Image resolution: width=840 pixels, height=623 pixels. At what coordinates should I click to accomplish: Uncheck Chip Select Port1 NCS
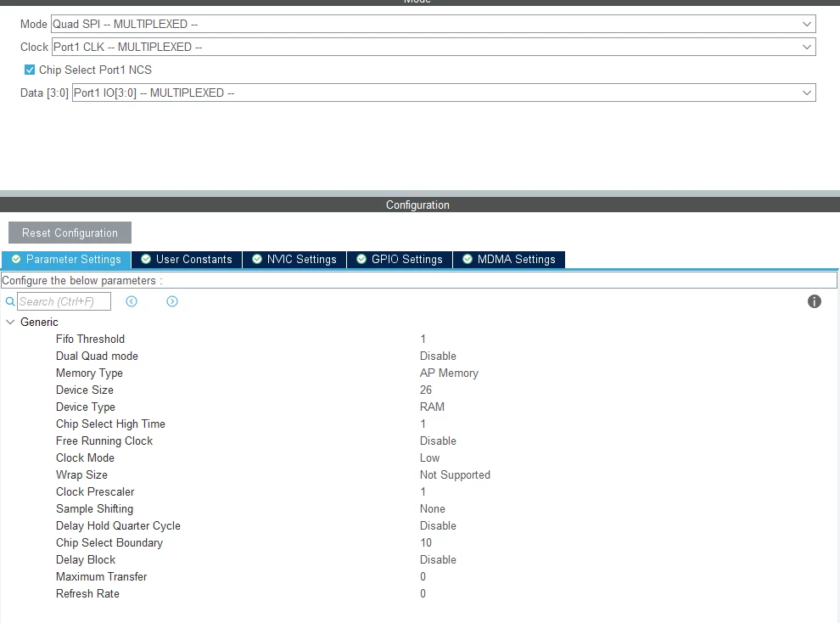coord(30,70)
